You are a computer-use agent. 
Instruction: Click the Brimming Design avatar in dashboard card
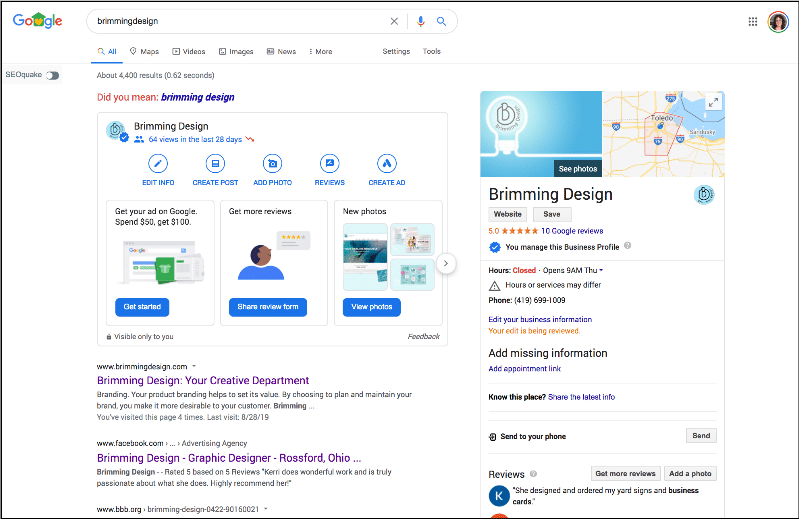coord(116,131)
